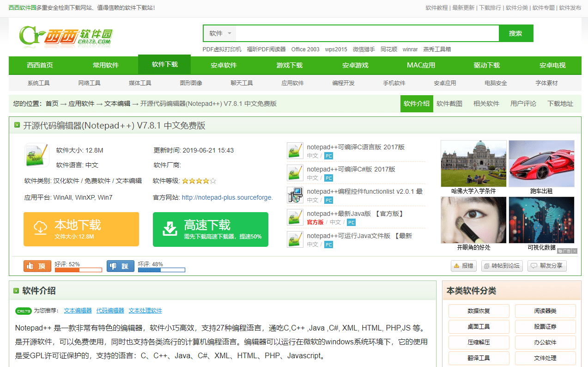Open the 软件 search category dropdown

(219, 33)
